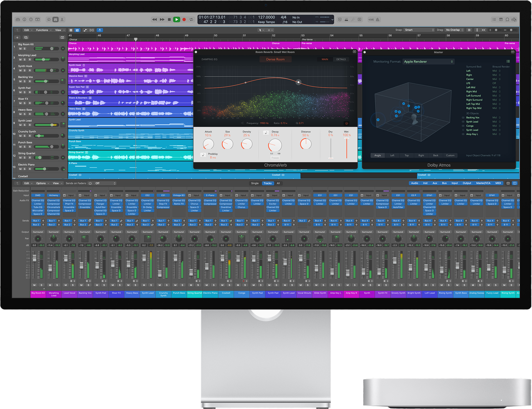
Task: Toggle Sends on Faders power button
Action: click(x=90, y=184)
